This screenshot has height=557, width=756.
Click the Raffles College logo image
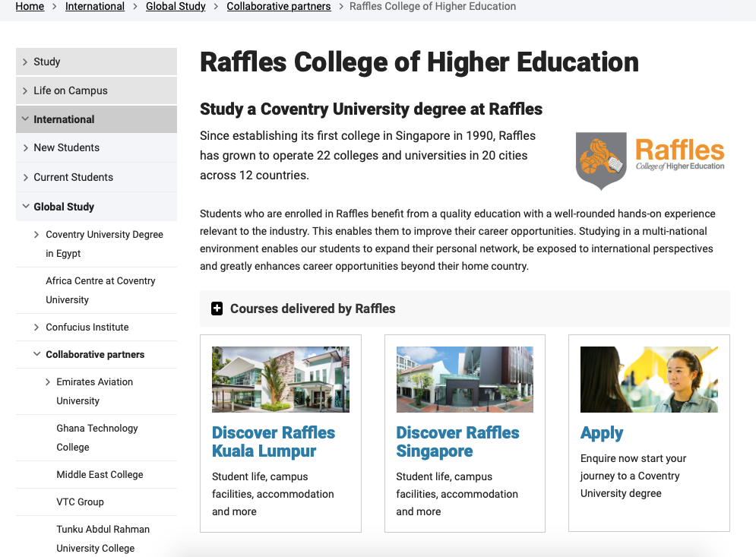[x=650, y=161]
